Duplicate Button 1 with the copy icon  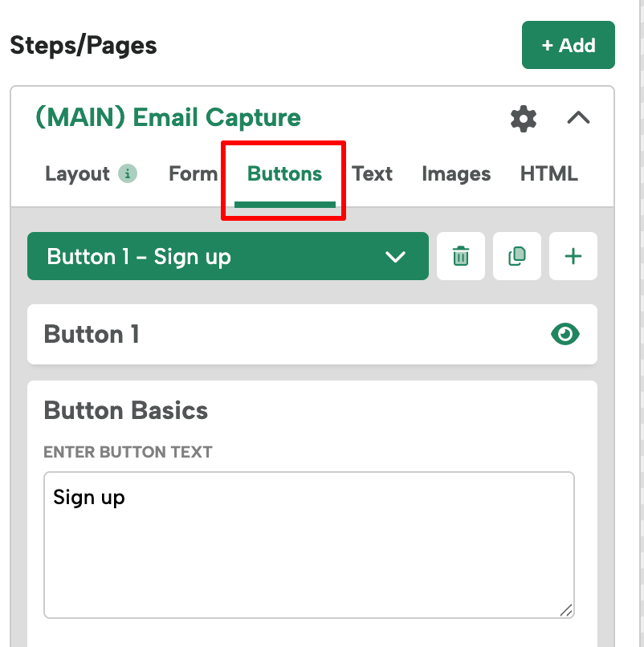pos(516,256)
